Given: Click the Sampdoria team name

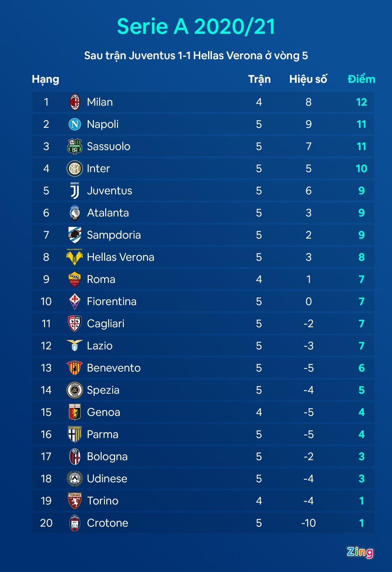Looking at the screenshot, I should coord(114,235).
